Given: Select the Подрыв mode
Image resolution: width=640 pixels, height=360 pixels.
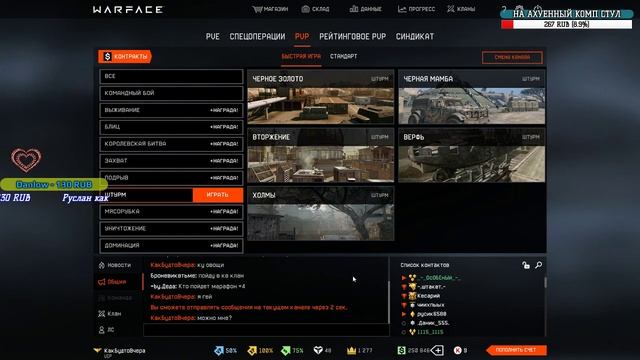Looking at the screenshot, I should coord(171,178).
